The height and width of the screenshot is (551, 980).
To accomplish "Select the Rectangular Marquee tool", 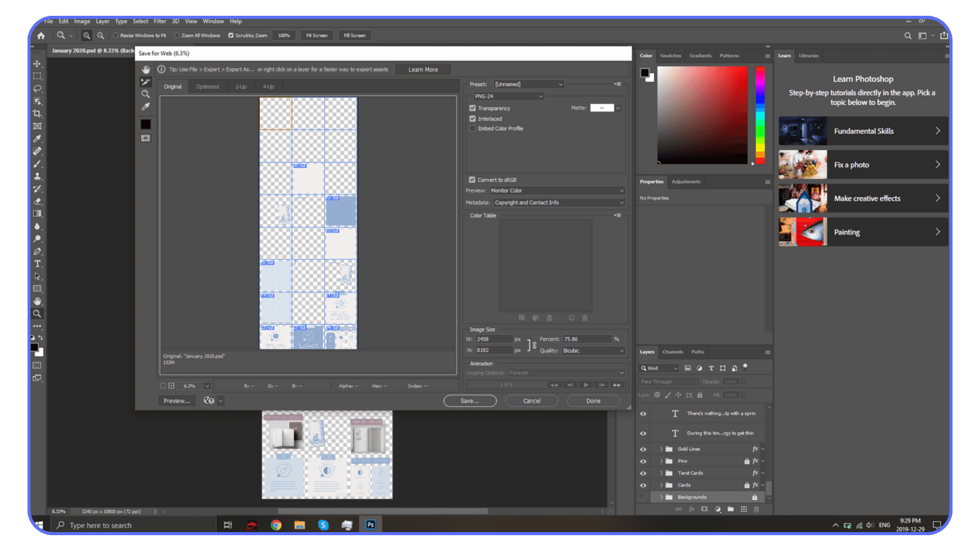I will (x=37, y=76).
